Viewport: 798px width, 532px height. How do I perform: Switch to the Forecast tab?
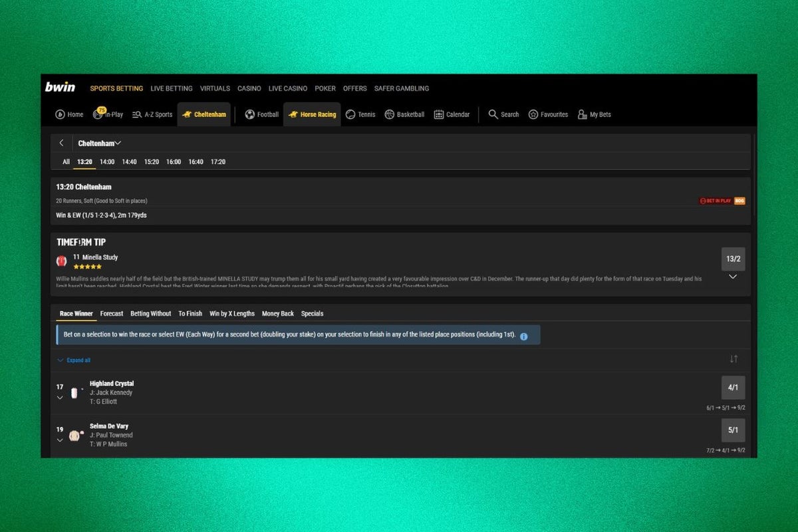112,313
